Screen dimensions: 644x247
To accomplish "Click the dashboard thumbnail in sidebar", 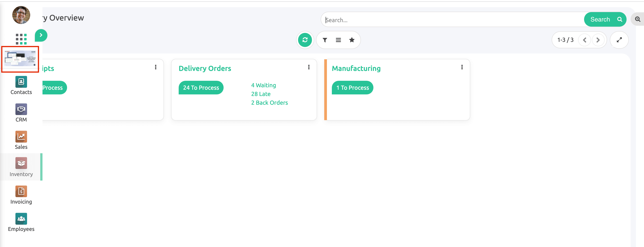I will pyautogui.click(x=20, y=59).
